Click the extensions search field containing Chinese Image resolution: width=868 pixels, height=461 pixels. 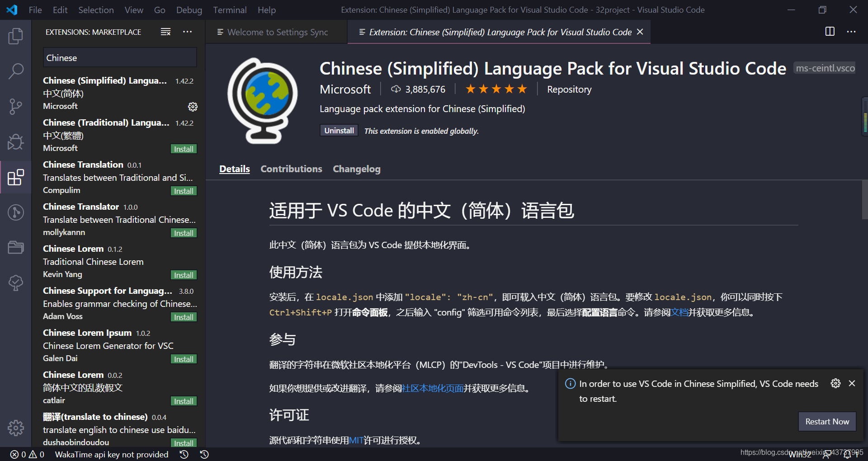pyautogui.click(x=120, y=58)
